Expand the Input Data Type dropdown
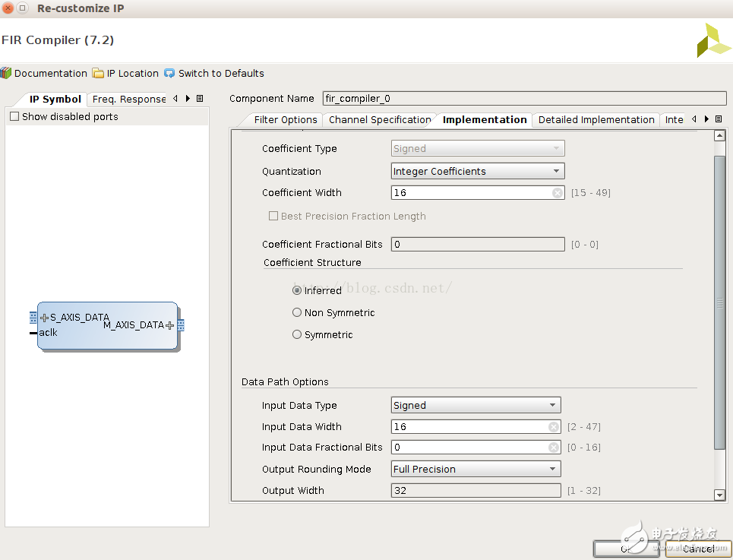733x560 pixels. click(476, 406)
